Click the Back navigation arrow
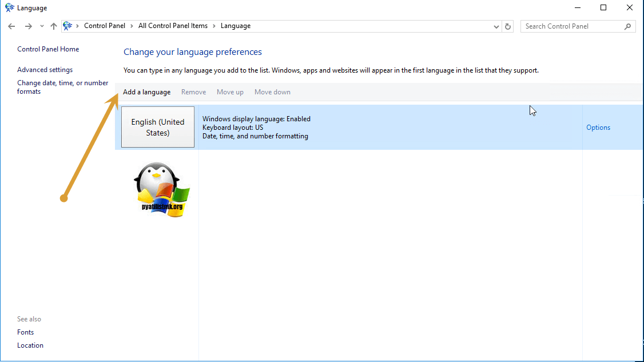The height and width of the screenshot is (362, 644). (x=11, y=26)
